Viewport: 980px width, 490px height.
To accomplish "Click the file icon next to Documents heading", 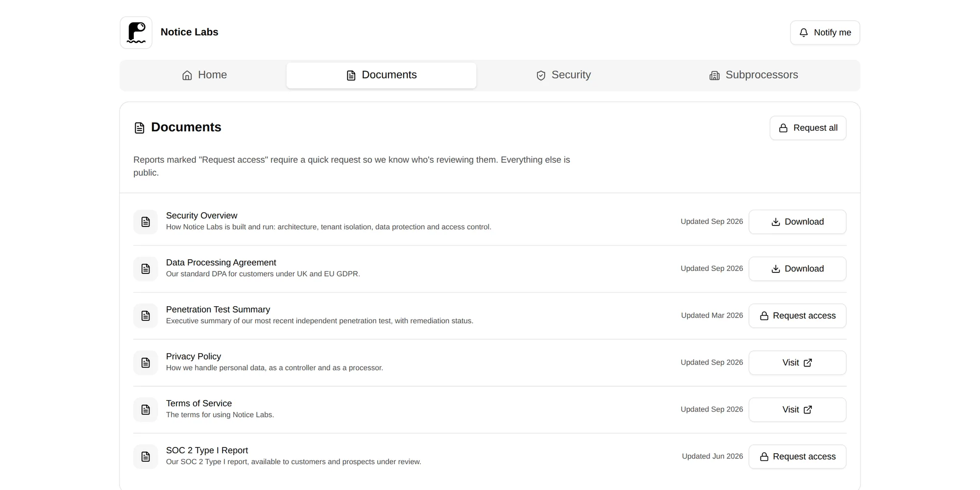I will coord(139,128).
